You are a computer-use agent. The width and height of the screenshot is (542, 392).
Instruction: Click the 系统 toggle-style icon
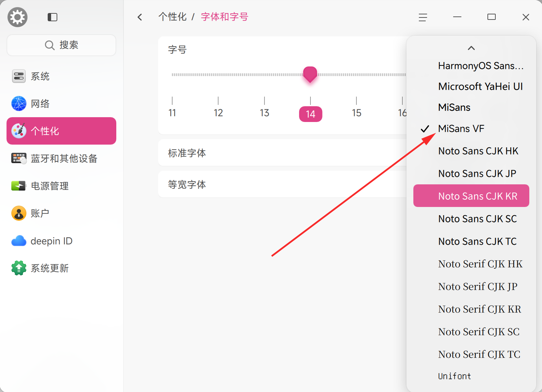pyautogui.click(x=19, y=76)
